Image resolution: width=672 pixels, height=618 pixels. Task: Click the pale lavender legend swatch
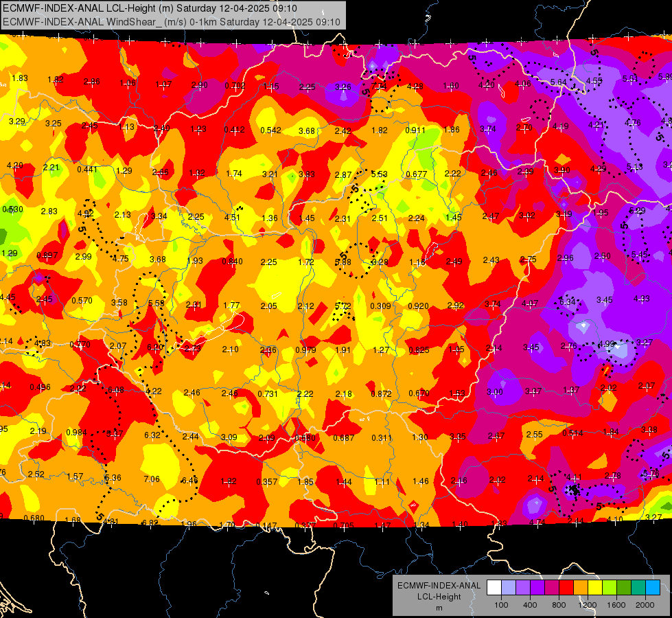tap(509, 588)
